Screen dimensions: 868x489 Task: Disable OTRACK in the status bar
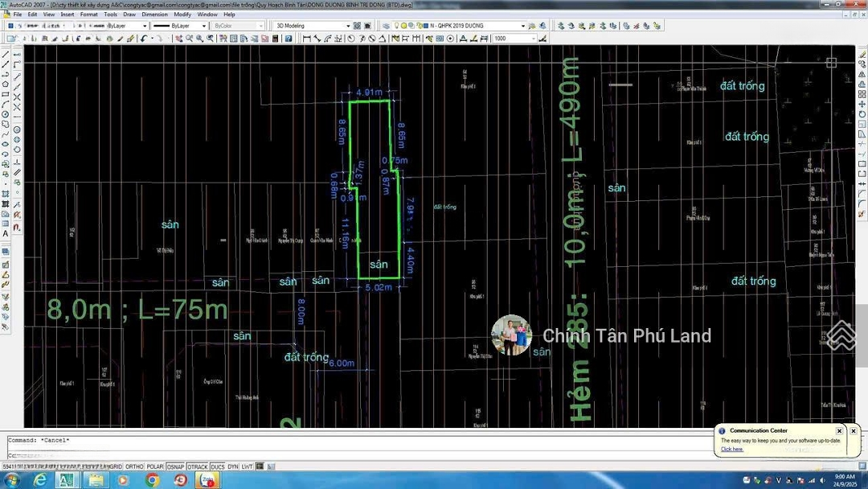pyautogui.click(x=197, y=466)
